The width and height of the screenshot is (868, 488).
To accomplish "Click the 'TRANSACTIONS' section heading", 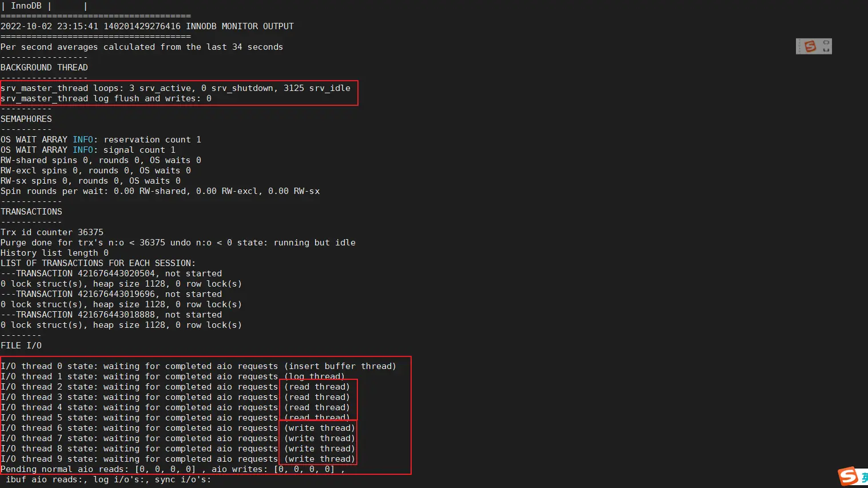I will pos(31,212).
